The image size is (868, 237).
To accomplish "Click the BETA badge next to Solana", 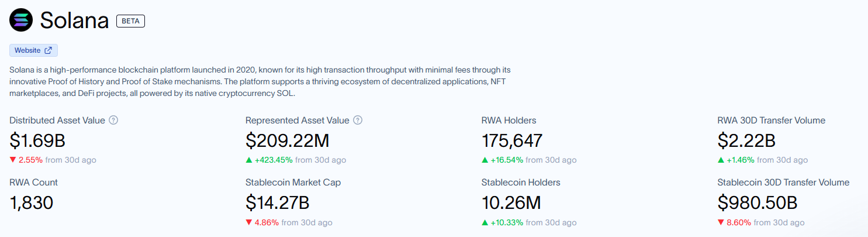I will (x=130, y=21).
